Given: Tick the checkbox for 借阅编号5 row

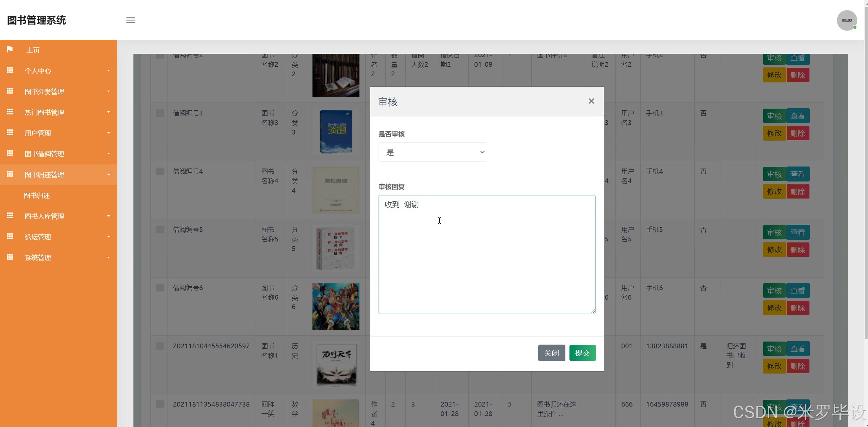Looking at the screenshot, I should pos(160,230).
